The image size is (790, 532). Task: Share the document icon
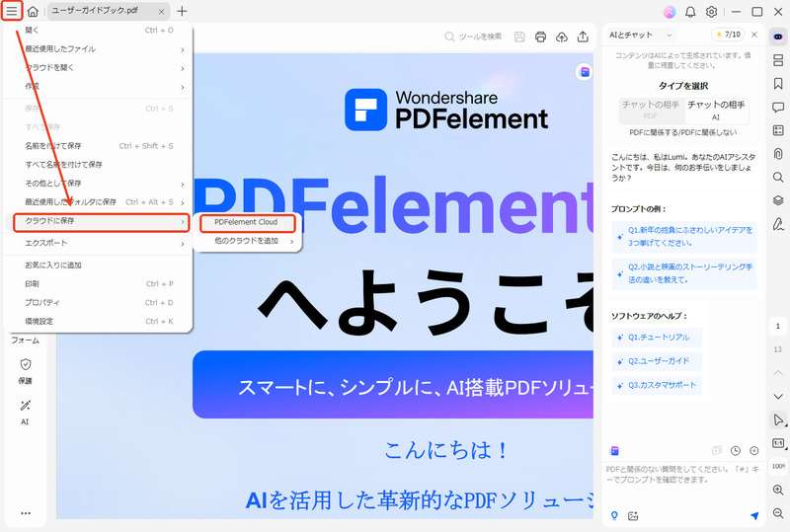(583, 37)
